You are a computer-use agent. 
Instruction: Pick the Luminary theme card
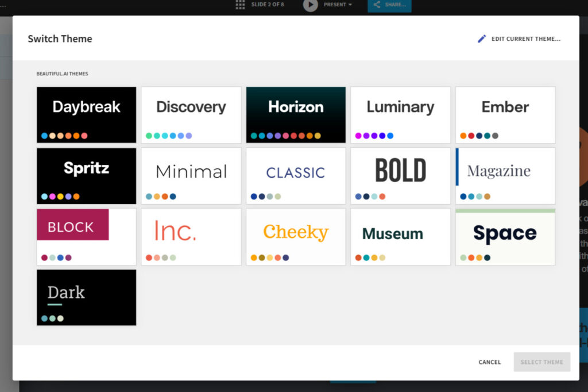click(x=400, y=115)
